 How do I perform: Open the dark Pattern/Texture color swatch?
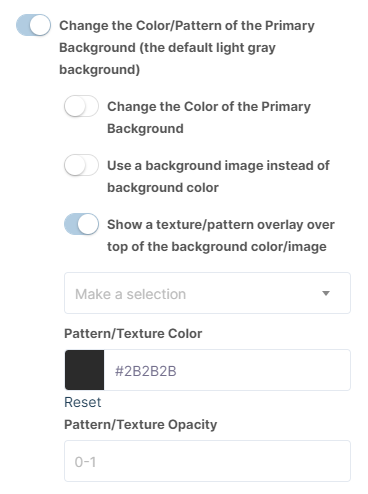(x=84, y=370)
